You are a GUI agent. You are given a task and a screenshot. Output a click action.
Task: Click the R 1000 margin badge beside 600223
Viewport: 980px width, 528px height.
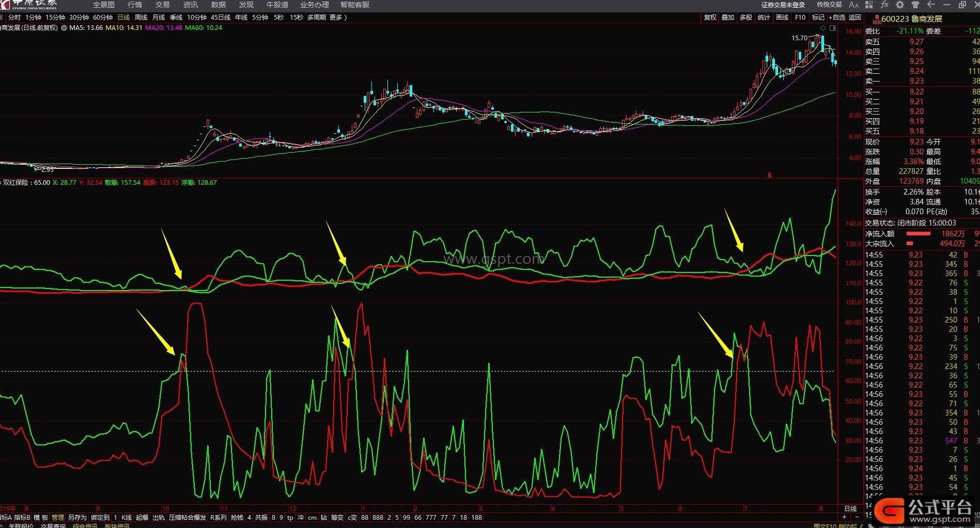[x=876, y=19]
